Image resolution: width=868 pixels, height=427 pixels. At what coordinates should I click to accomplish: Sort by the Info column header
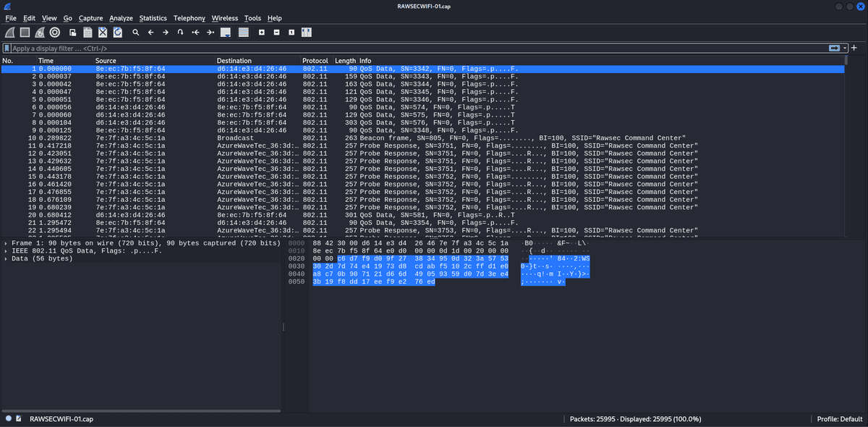click(600, 61)
